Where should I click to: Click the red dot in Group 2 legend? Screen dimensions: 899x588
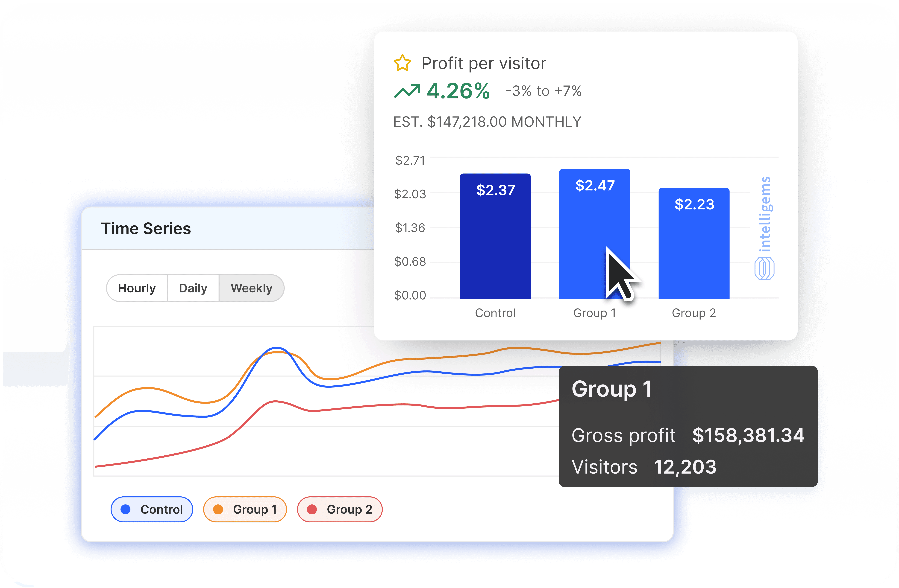[x=312, y=509]
